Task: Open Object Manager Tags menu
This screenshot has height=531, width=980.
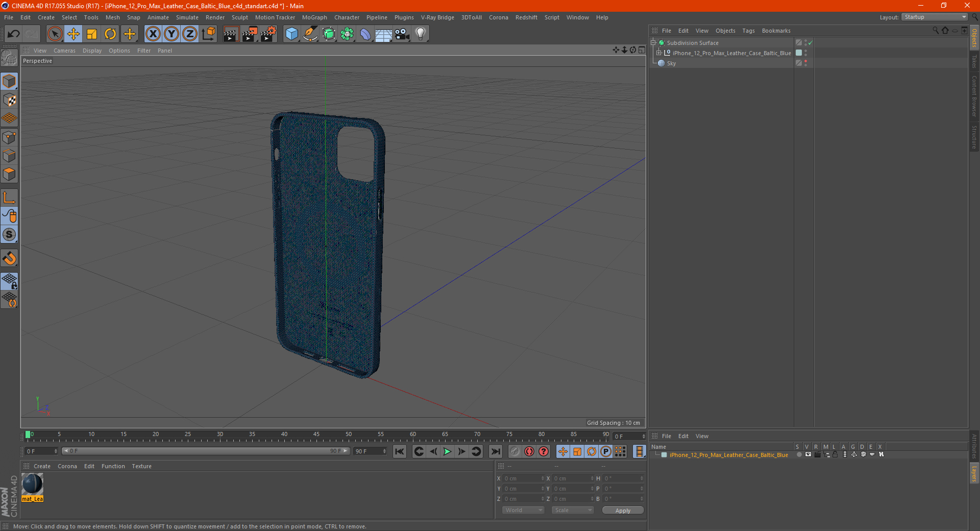Action: pos(748,31)
